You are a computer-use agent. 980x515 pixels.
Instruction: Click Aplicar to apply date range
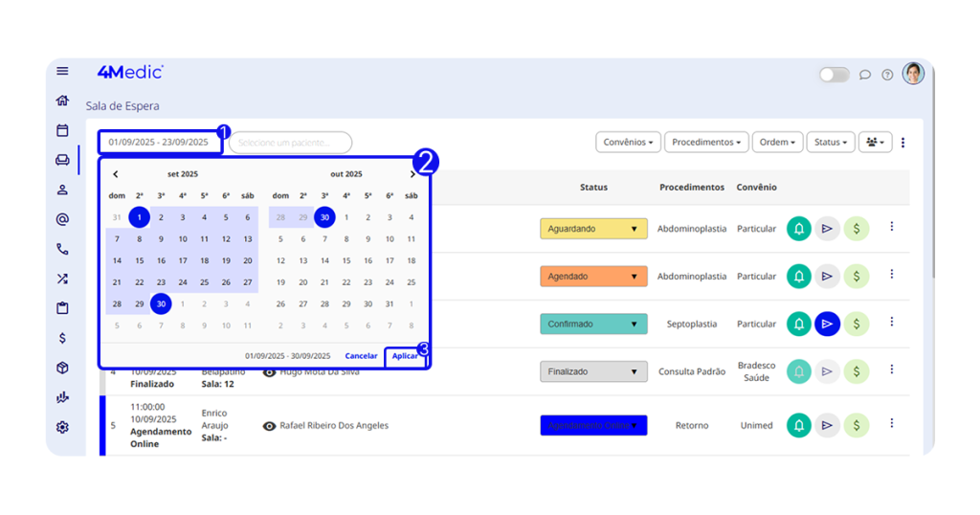coord(405,356)
